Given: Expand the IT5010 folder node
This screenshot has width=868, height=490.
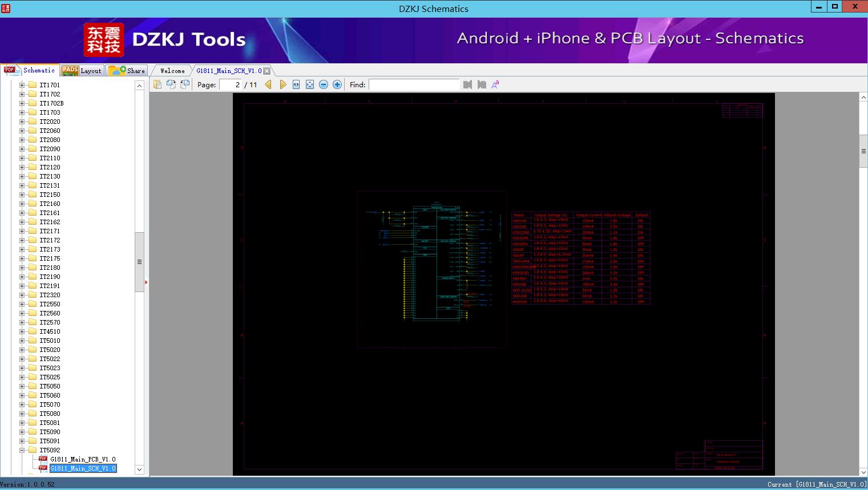Looking at the screenshot, I should pyautogui.click(x=22, y=341).
